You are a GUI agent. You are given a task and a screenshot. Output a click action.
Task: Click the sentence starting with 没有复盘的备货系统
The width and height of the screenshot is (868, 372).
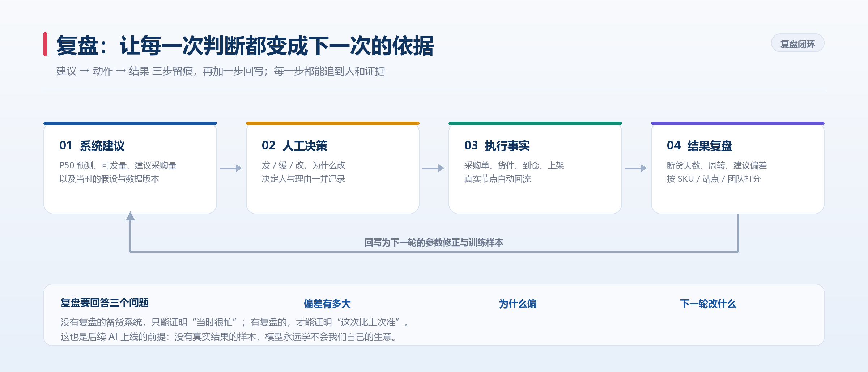click(x=235, y=322)
